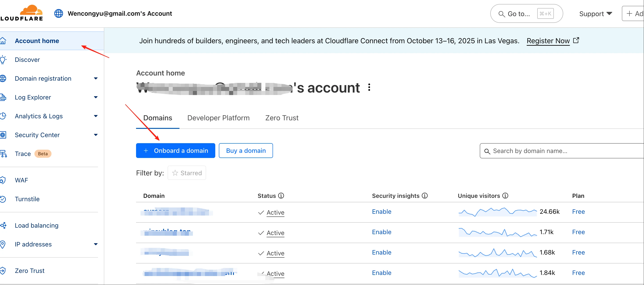Screen dimensions: 644x285
Task: Open the WAF sidebar item
Action: (x=21, y=180)
